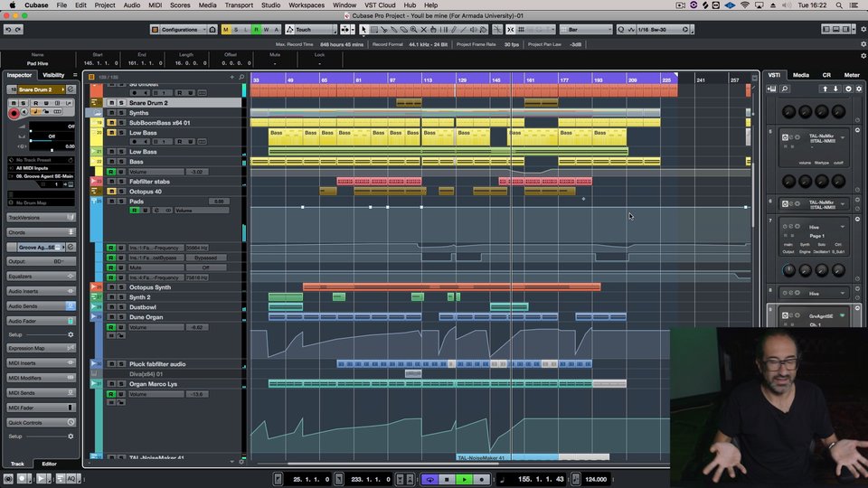Select the Dune Organ track
Screen dimensions: 868x488
(x=146, y=317)
